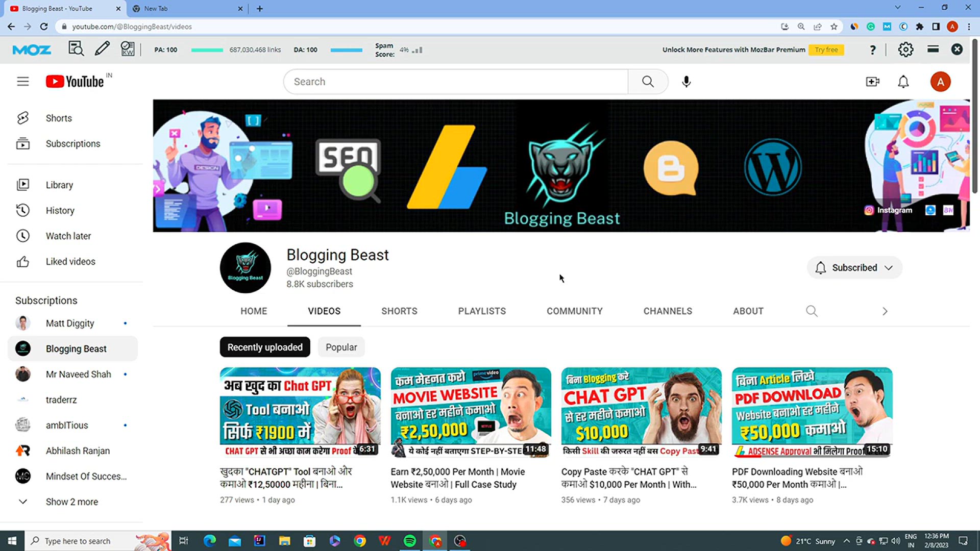Bookmark this page star icon
980x551 pixels.
tap(834, 27)
